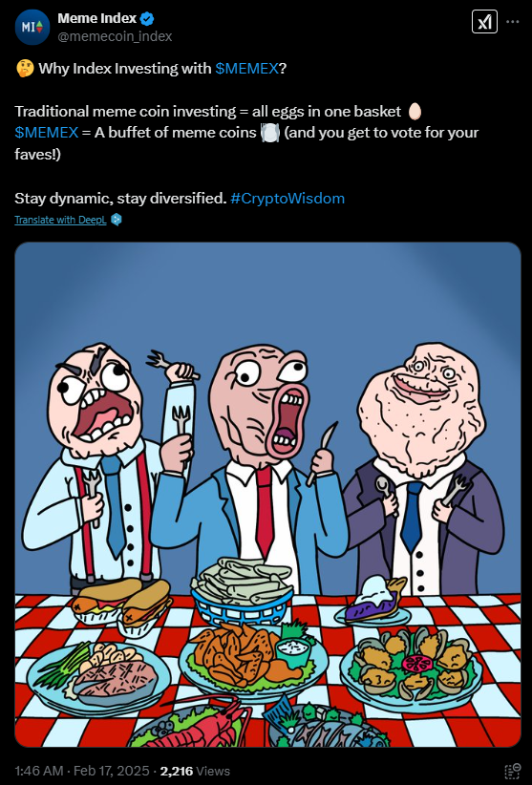Click the Meme Index profile avatar

[32, 27]
